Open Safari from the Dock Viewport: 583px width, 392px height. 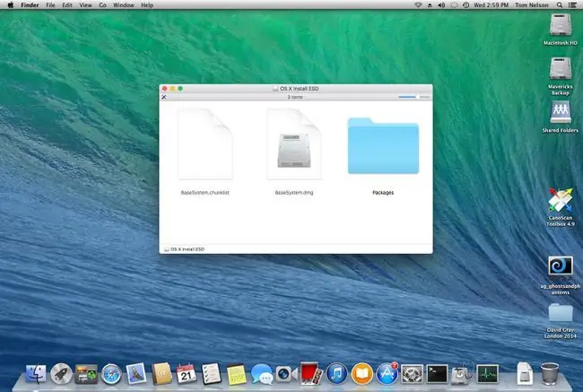111,373
